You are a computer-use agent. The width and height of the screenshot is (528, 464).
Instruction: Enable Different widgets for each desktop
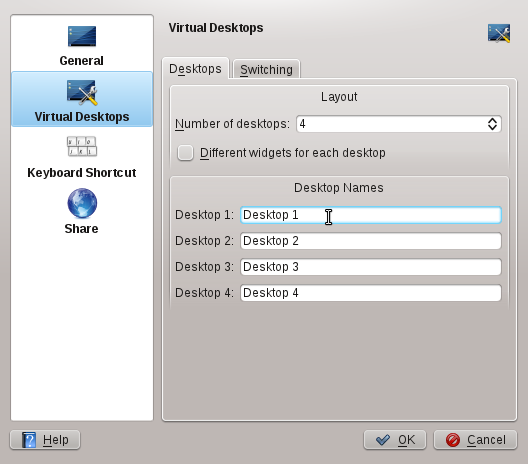[186, 153]
